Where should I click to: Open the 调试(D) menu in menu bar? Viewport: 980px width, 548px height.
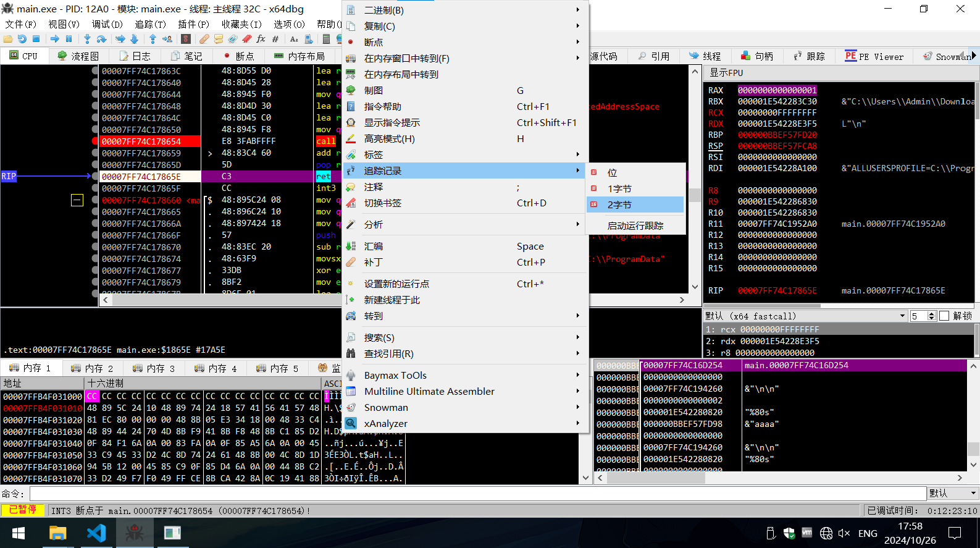pyautogui.click(x=107, y=24)
